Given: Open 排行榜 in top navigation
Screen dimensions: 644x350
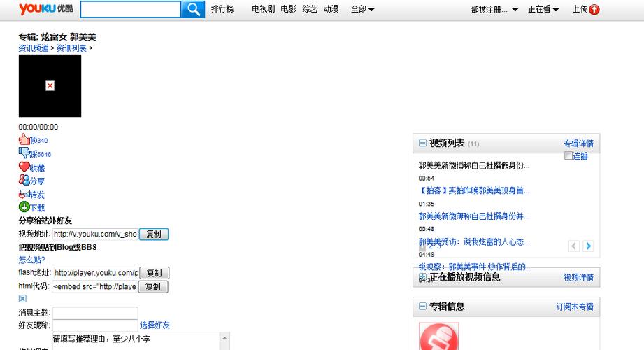Looking at the screenshot, I should [x=222, y=9].
